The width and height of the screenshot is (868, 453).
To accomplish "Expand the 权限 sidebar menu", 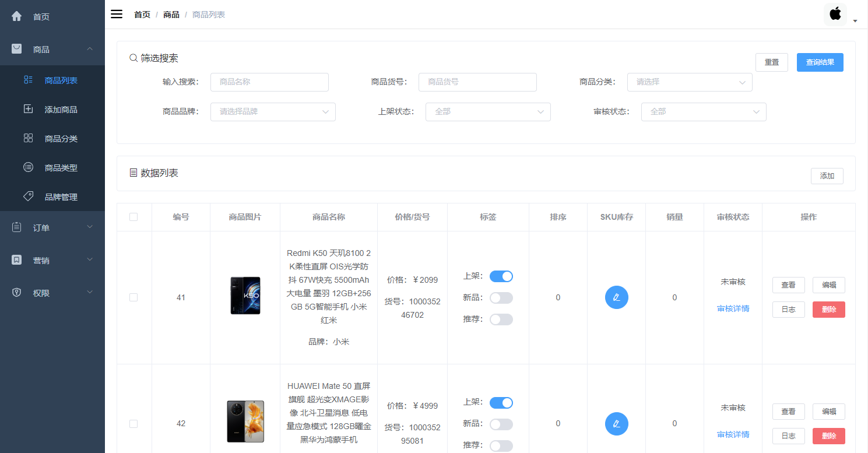I will (x=52, y=293).
